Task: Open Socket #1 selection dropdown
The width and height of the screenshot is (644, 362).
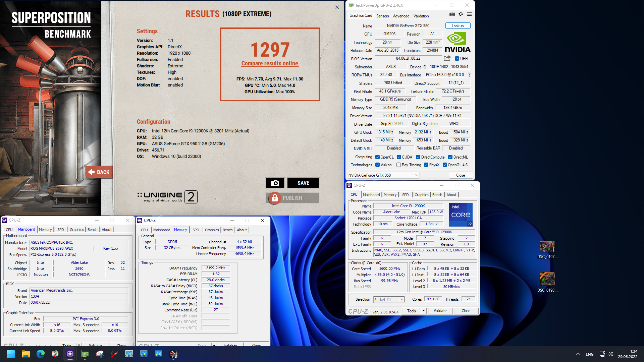Action: 389,300
